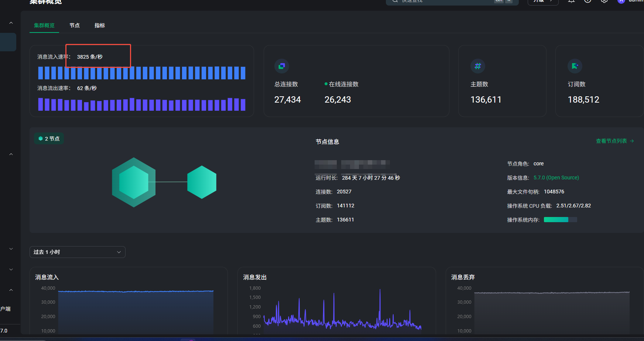Collapse the sidebar group containing 户端
644x341 pixels.
tap(11, 290)
